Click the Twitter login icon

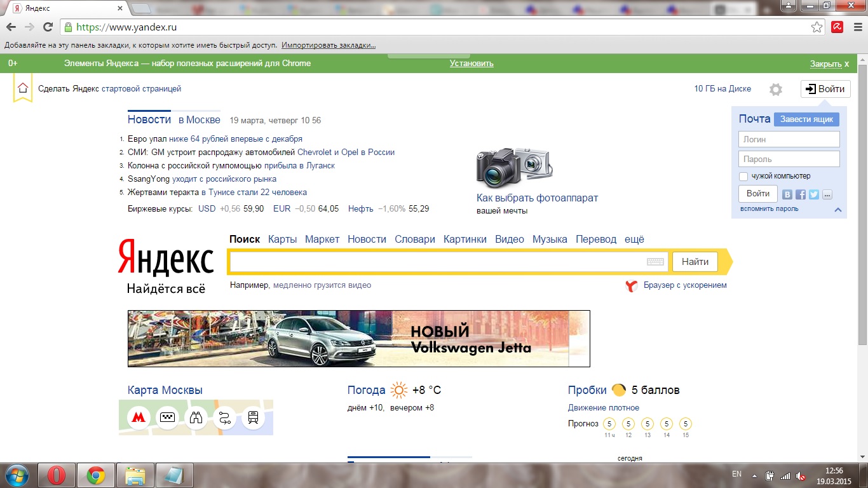(x=814, y=194)
